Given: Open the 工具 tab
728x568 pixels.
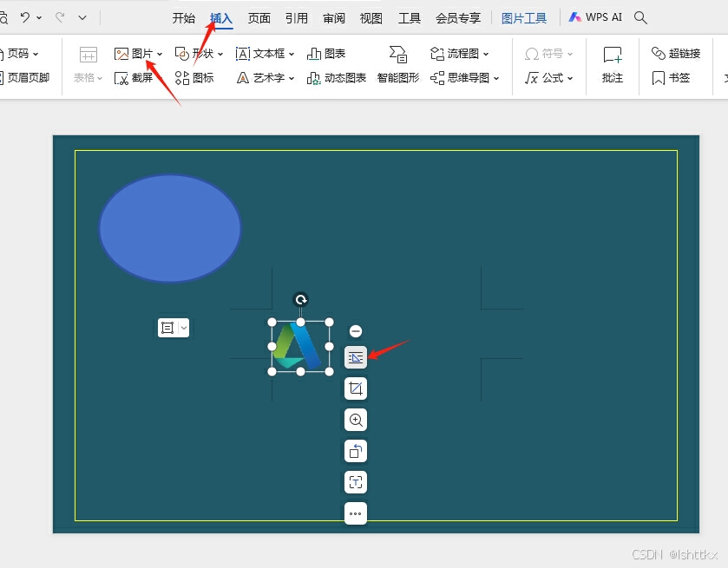Looking at the screenshot, I should (x=410, y=18).
